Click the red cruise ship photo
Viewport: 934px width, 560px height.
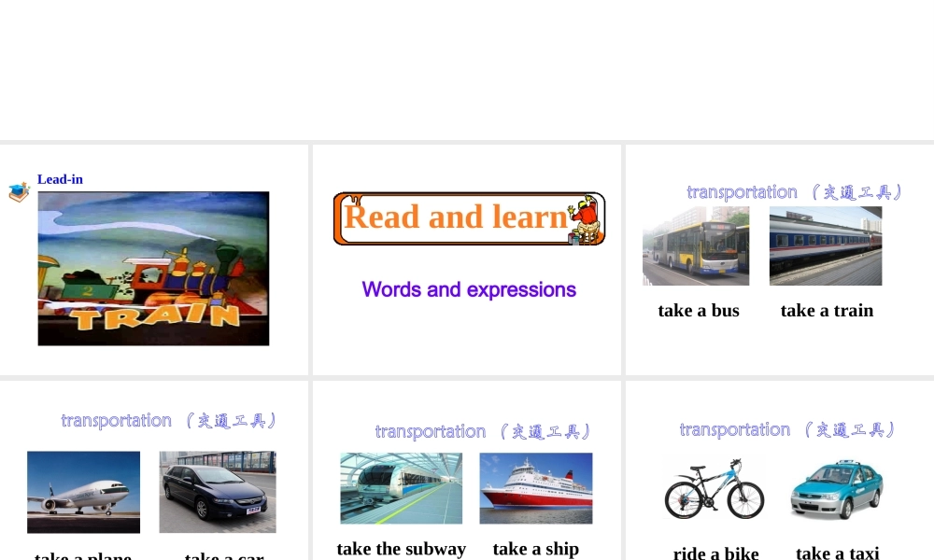(x=536, y=488)
